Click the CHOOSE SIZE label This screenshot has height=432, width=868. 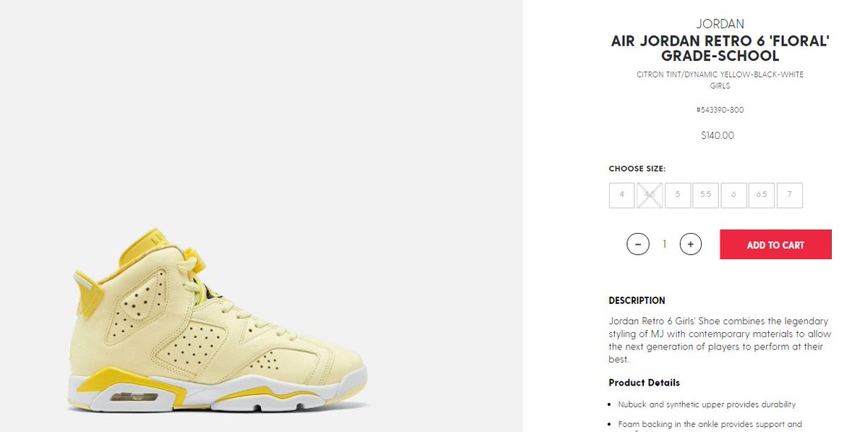[x=637, y=169]
